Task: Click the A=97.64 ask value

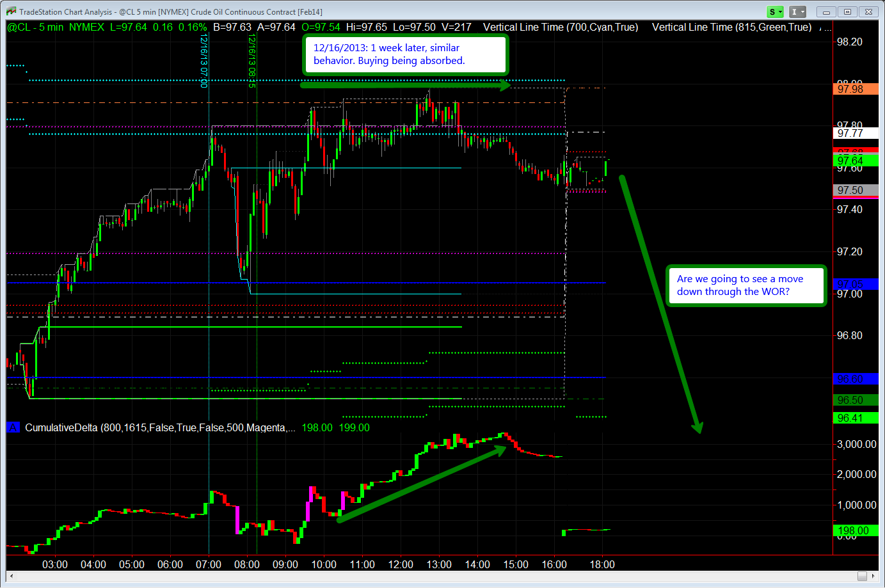Action: (x=276, y=27)
